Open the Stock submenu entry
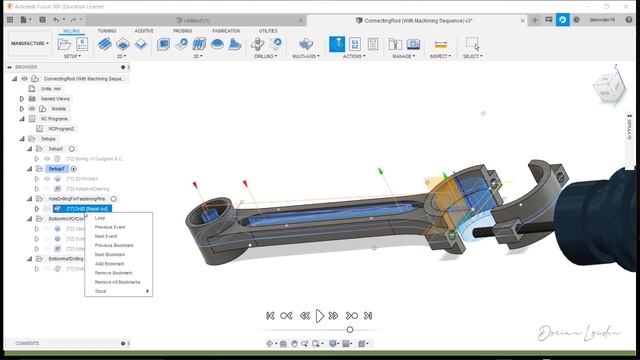The height and width of the screenshot is (360, 640). [118, 291]
